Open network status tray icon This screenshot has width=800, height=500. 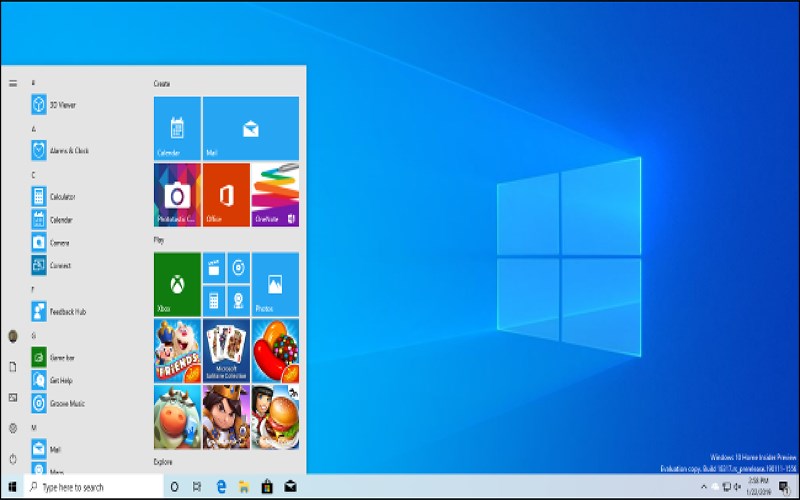726,487
